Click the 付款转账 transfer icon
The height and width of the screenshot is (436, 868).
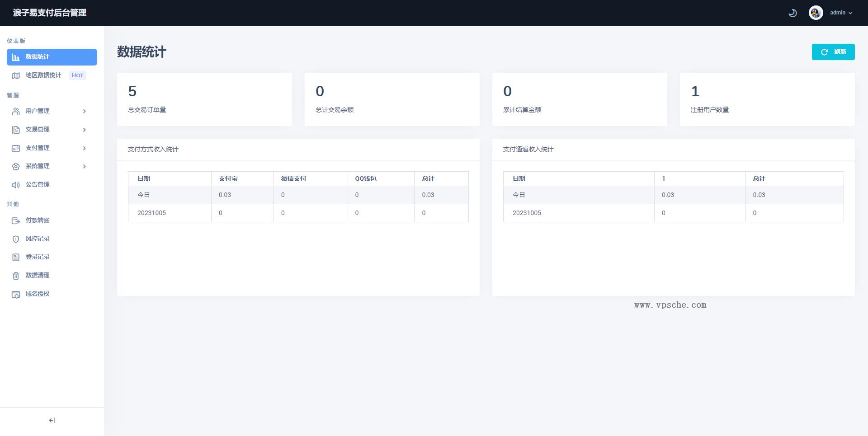(x=16, y=220)
